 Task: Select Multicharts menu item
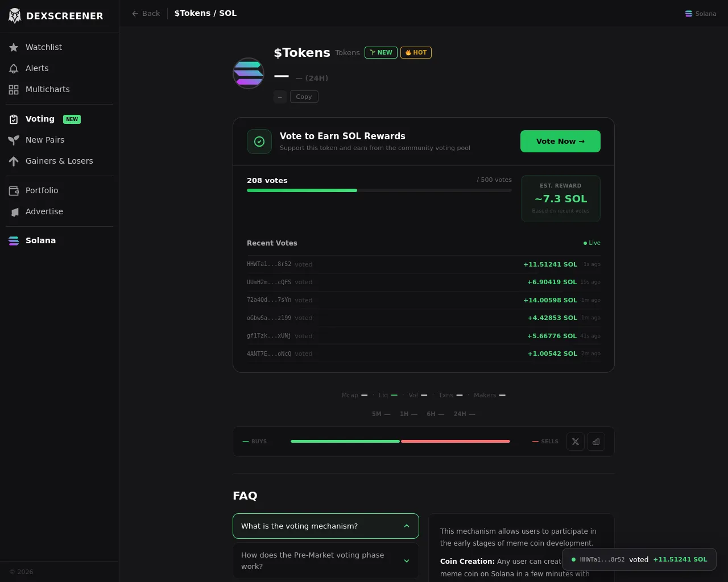pyautogui.click(x=59, y=89)
